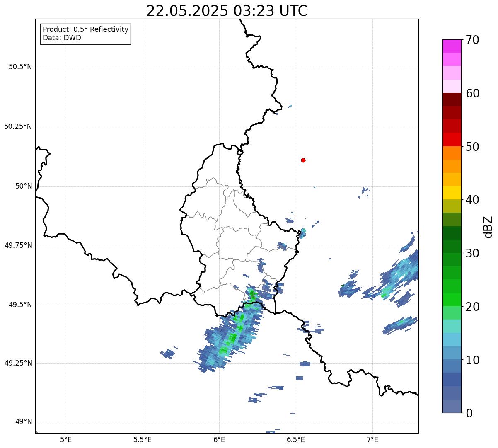The height and width of the screenshot is (448, 498).
Task: Click the bright red colorbar swatch near 50
Action: point(452,139)
